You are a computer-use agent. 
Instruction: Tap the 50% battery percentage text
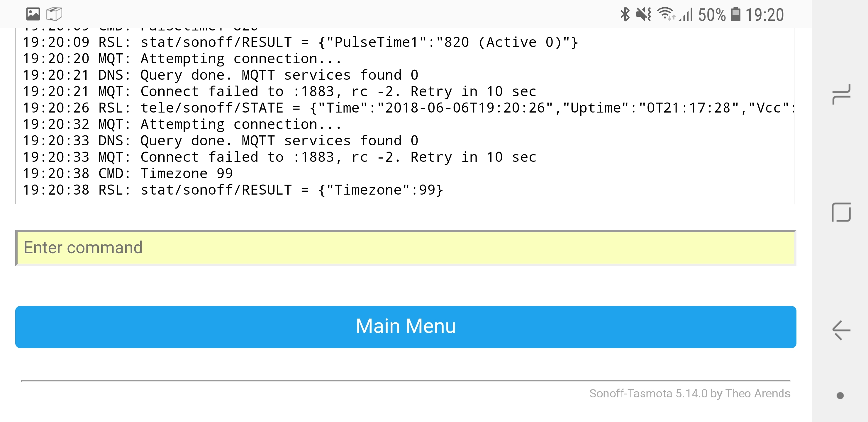click(712, 15)
